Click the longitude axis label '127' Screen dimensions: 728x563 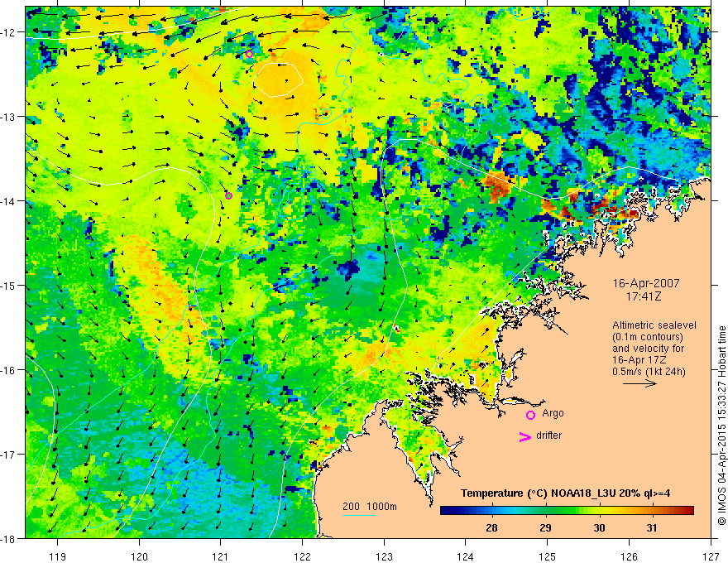[x=711, y=556]
